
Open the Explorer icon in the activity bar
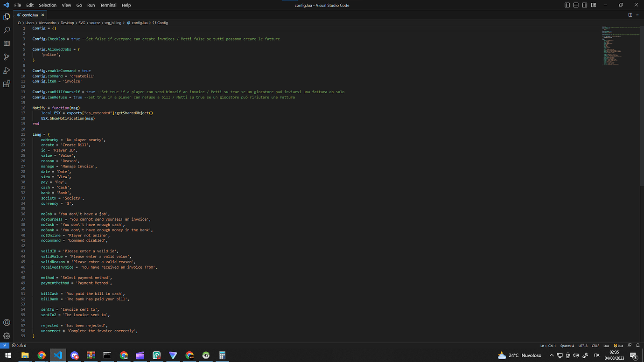click(x=7, y=16)
